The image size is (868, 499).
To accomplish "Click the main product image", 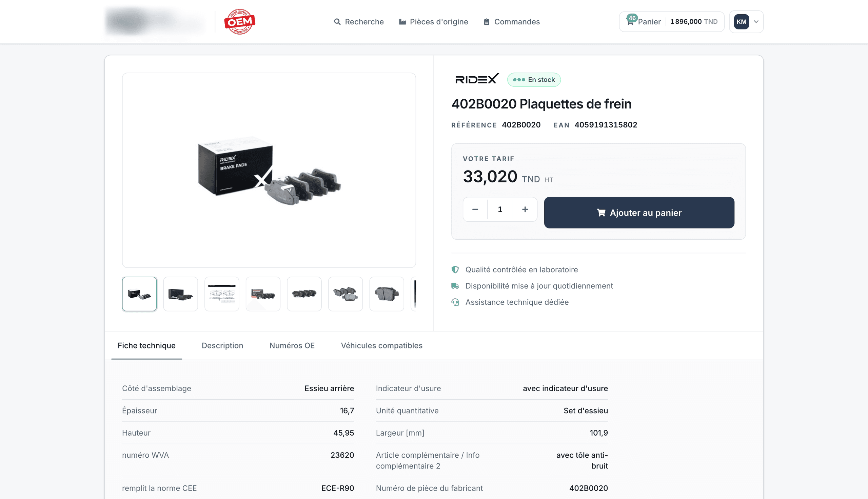I will coord(269,170).
